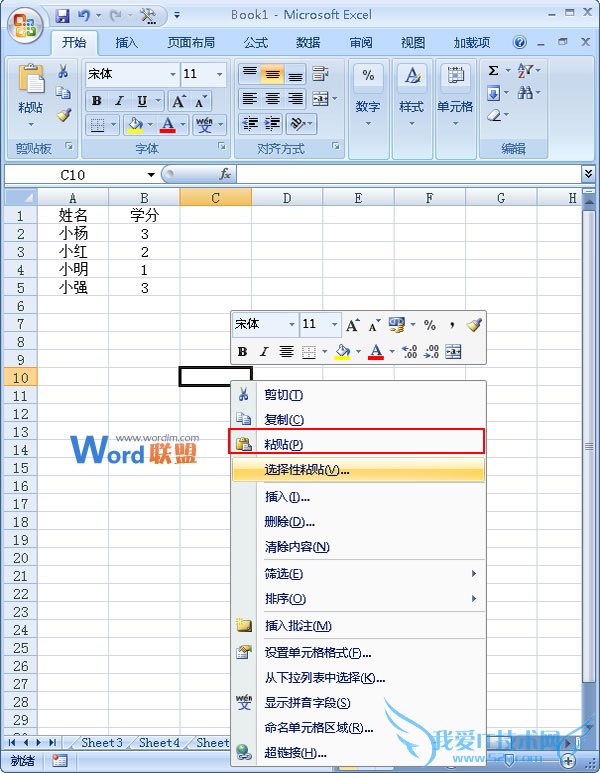Click the mini toolbar increase decimal icon
The height and width of the screenshot is (773, 600).
pos(409,351)
